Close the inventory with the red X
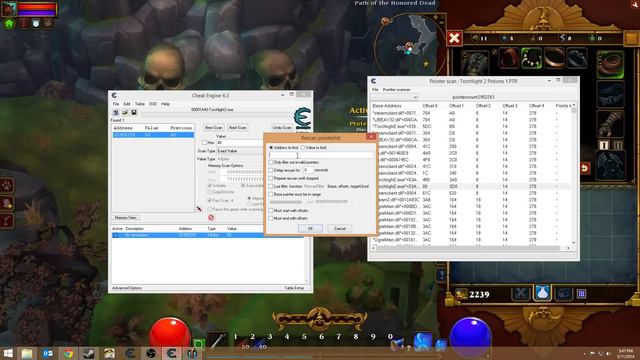This screenshot has width=640, height=360. tap(454, 38)
